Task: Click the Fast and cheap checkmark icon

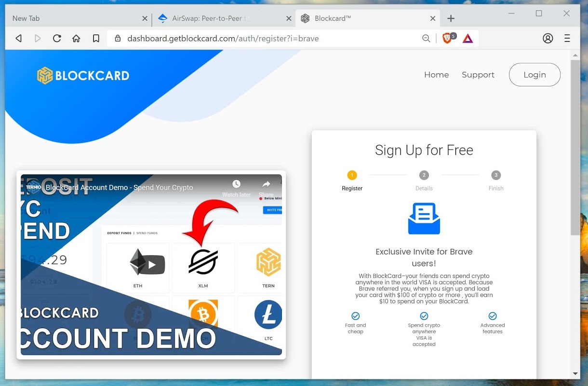Action: (355, 316)
